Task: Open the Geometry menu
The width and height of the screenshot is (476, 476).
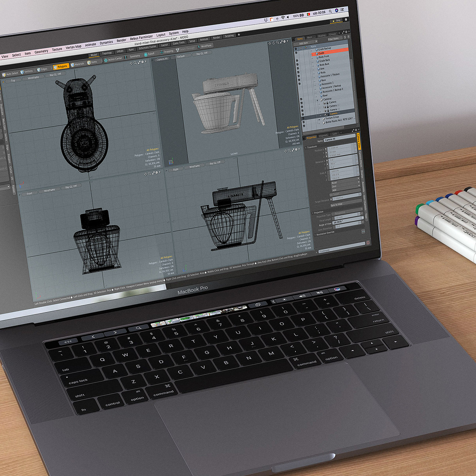Action: (41, 52)
